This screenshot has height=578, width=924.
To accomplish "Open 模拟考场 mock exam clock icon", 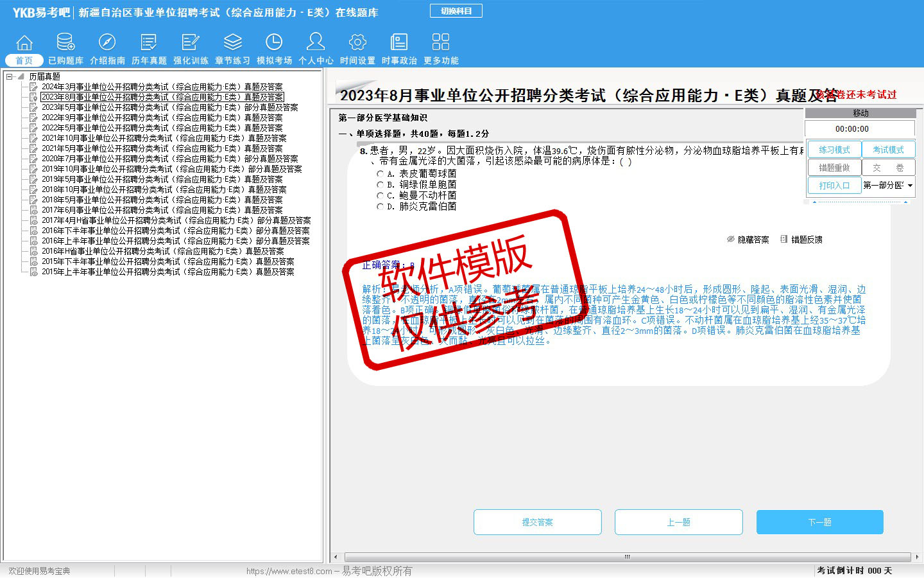I will coord(274,43).
